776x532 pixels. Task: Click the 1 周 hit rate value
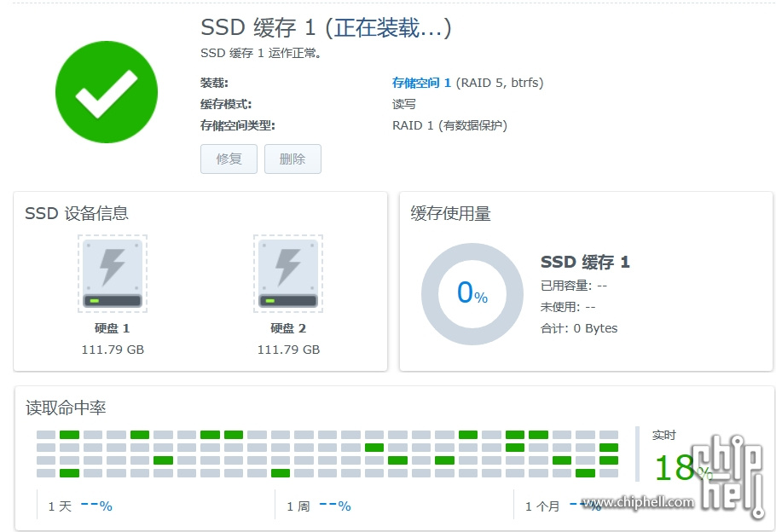(x=335, y=506)
